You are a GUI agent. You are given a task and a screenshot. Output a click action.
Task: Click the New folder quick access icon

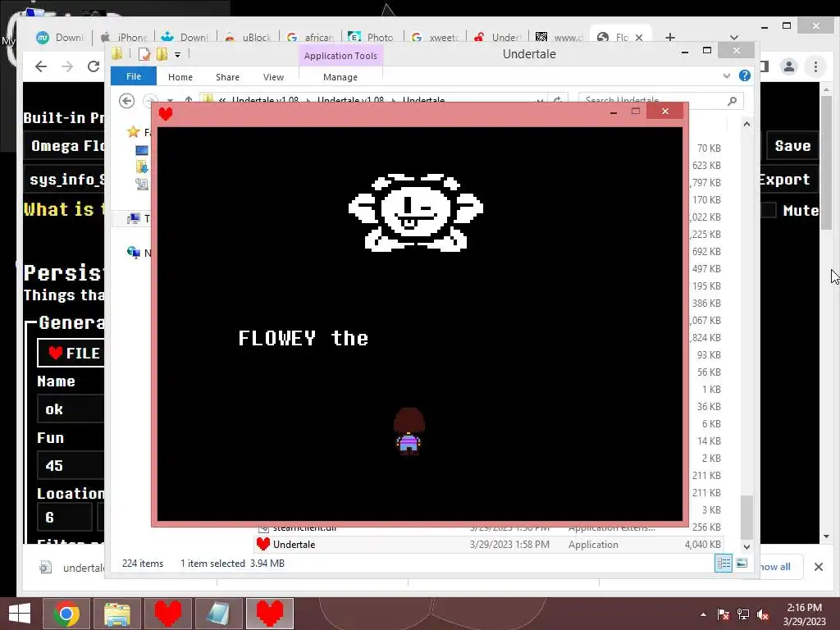pyautogui.click(x=162, y=54)
